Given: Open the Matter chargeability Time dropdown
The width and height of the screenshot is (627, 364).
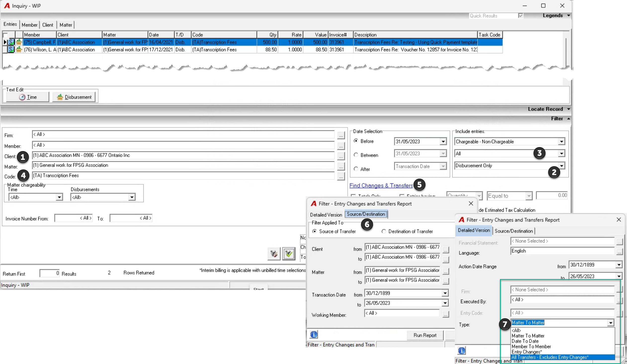Looking at the screenshot, I should click(59, 197).
